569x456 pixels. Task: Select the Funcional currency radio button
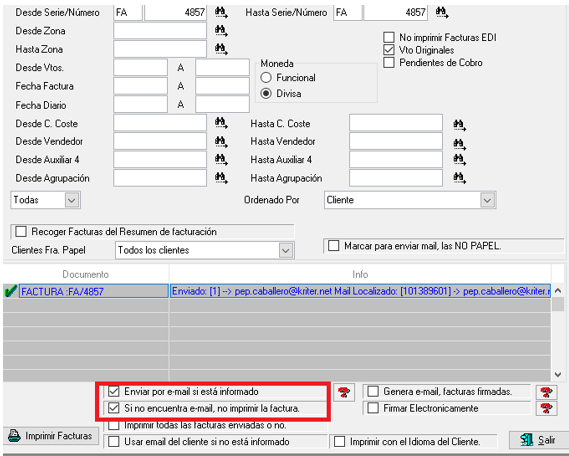266,78
